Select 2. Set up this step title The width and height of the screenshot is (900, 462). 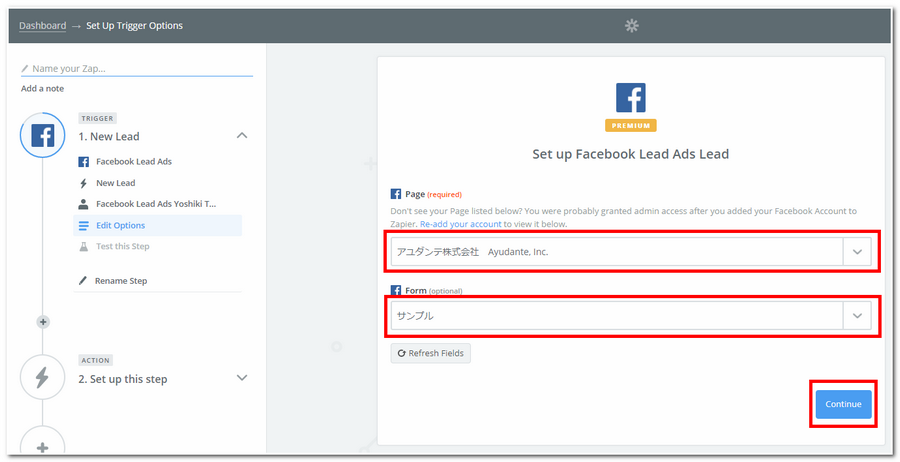click(x=123, y=379)
